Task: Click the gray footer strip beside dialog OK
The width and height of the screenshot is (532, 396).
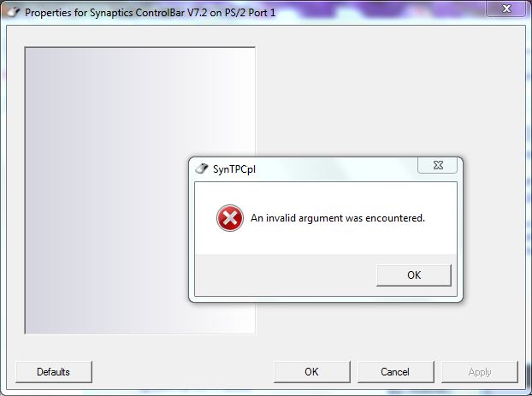Action: [x=285, y=275]
